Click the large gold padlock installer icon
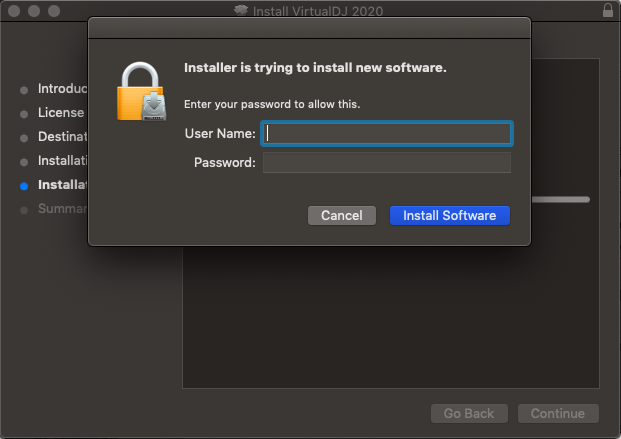 pyautogui.click(x=142, y=93)
